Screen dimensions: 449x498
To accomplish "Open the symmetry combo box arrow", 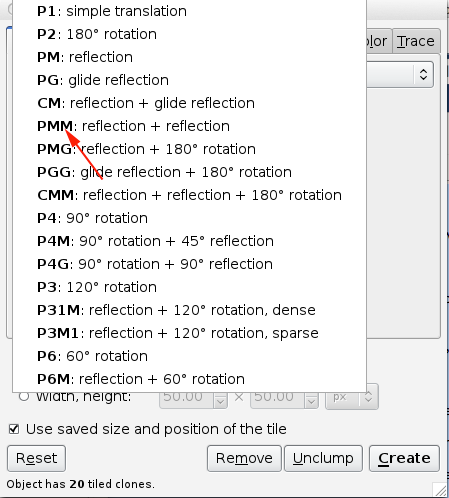I will [x=423, y=74].
